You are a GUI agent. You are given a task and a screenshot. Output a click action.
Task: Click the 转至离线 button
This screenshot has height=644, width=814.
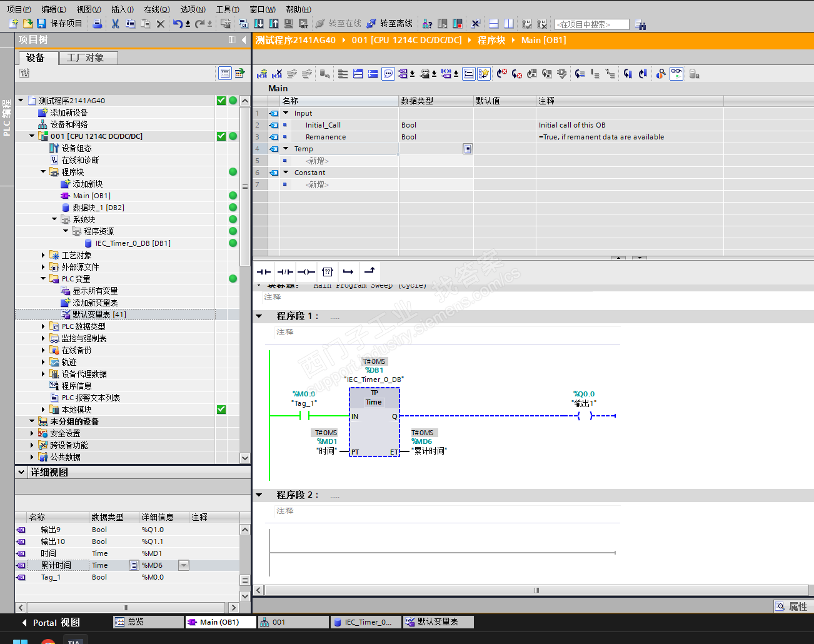(x=389, y=24)
